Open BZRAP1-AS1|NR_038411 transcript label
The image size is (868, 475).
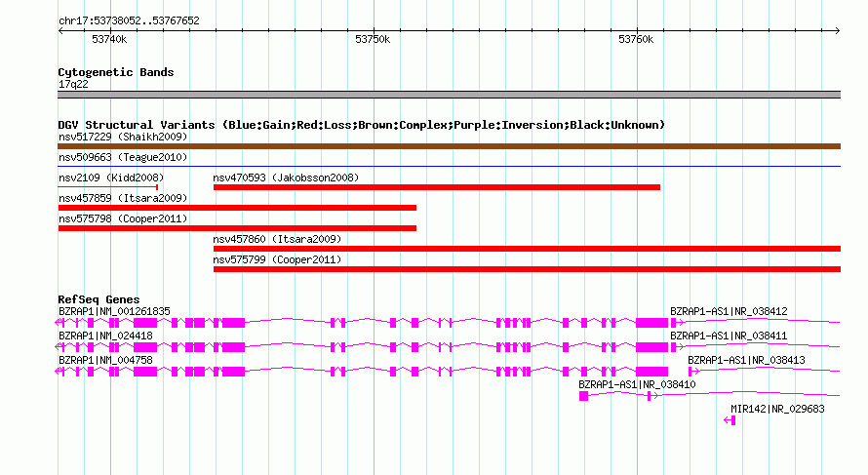click(729, 336)
